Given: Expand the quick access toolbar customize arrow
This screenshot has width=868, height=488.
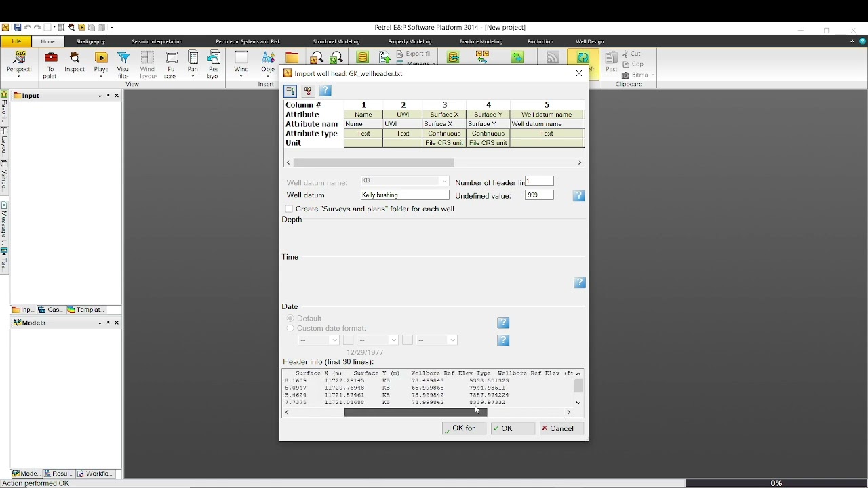Looking at the screenshot, I should (112, 27).
